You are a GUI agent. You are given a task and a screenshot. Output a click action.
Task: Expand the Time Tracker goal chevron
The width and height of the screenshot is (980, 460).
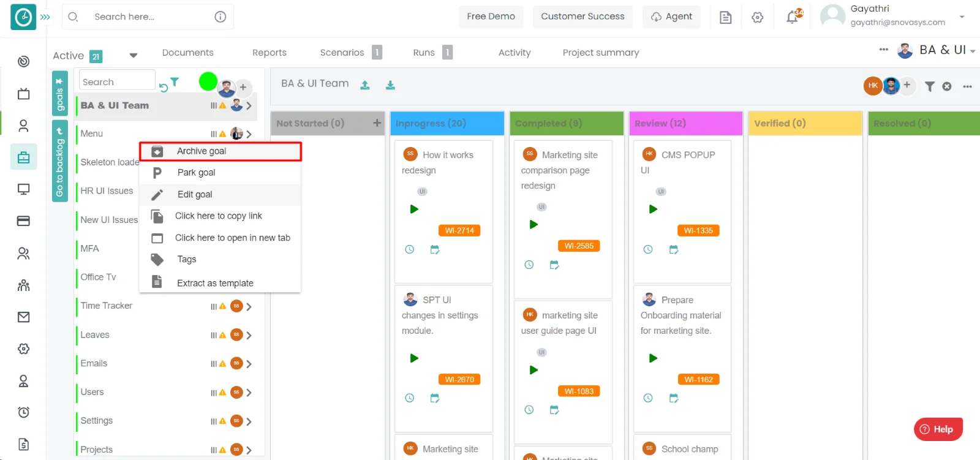(x=249, y=307)
